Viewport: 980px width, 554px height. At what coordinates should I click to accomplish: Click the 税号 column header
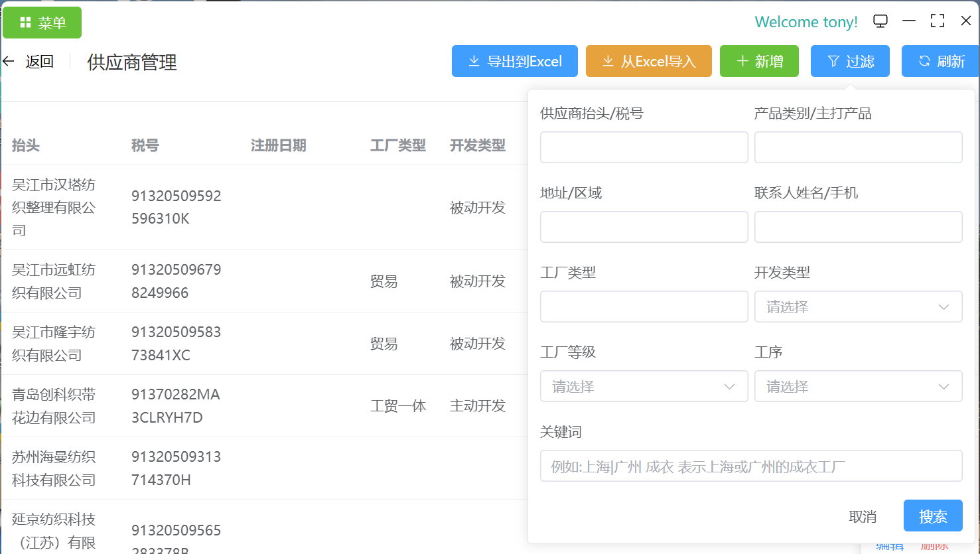145,145
